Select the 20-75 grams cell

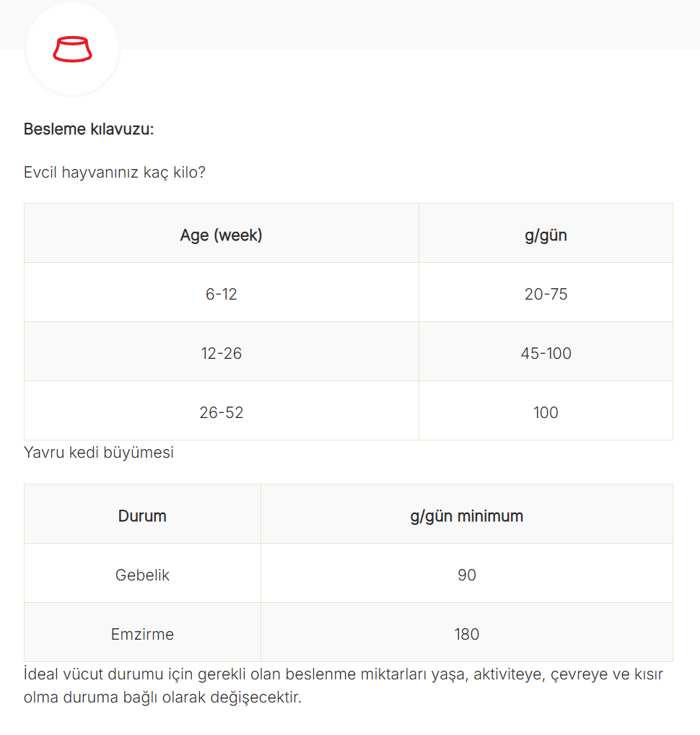tap(546, 292)
